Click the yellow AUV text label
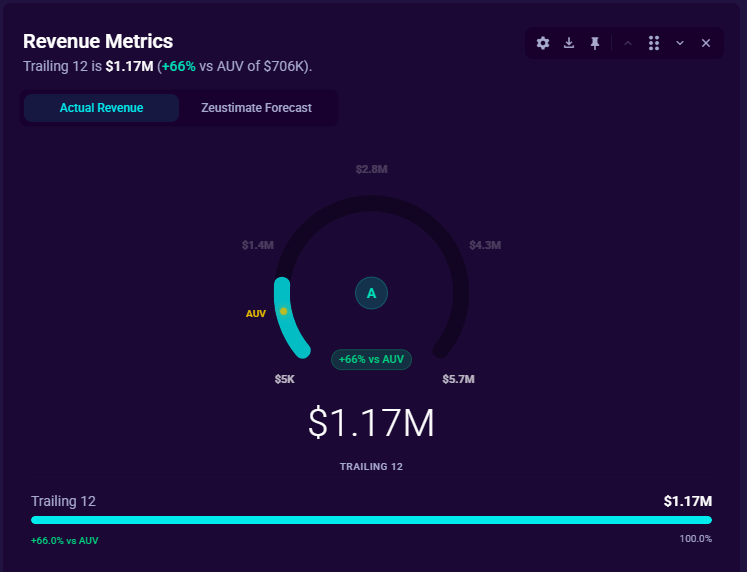This screenshot has height=572, width=747. pos(256,314)
